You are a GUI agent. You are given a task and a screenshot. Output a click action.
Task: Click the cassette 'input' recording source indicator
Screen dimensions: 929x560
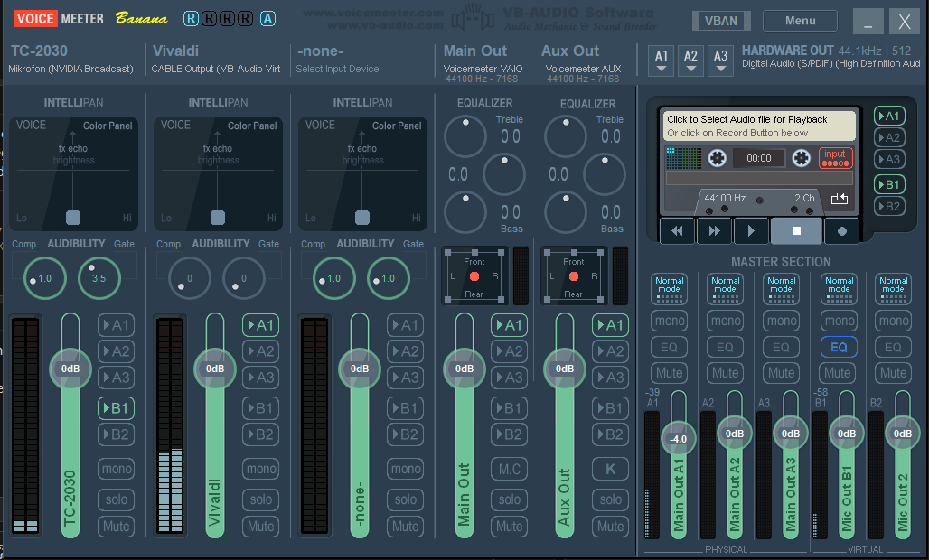point(835,157)
